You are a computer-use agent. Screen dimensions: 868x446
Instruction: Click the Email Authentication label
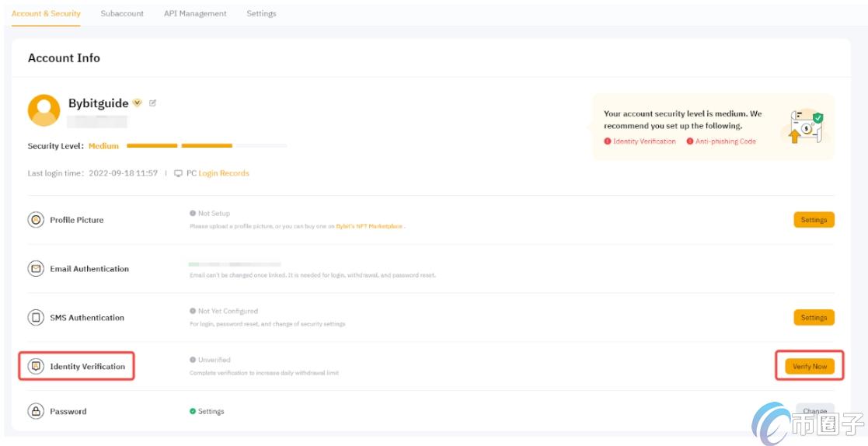click(x=89, y=269)
